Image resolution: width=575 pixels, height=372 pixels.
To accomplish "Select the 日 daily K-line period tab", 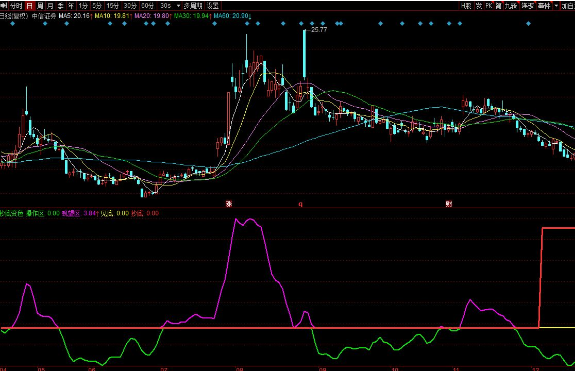I will pos(29,6).
